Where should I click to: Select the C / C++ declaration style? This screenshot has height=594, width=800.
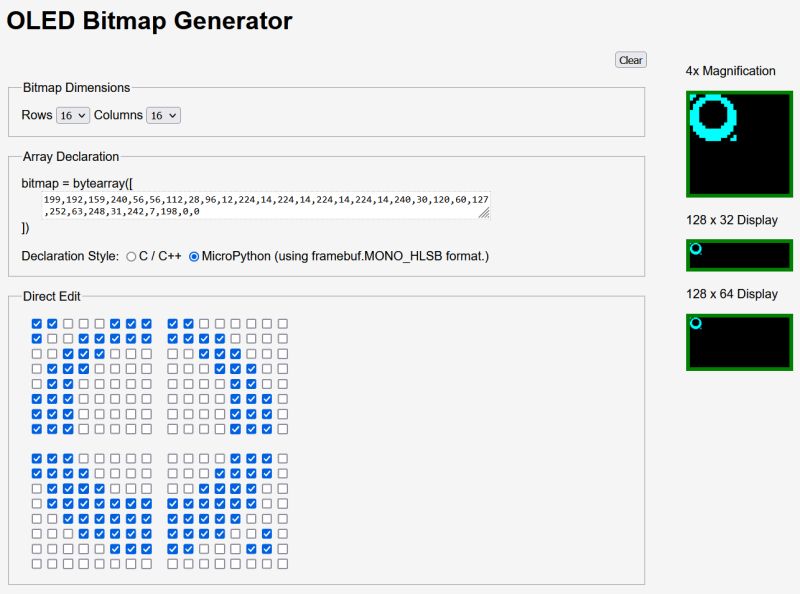click(130, 255)
